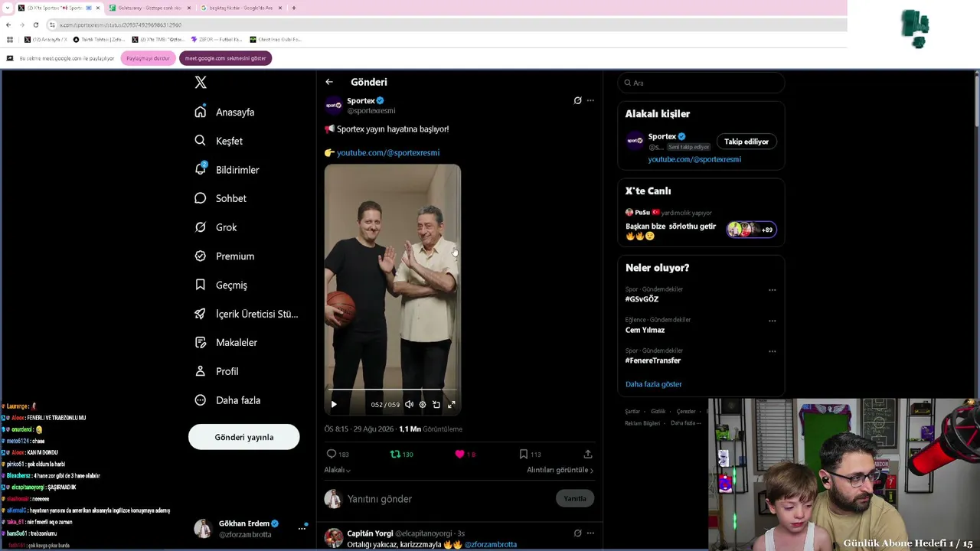Open the Taktik Tahtası bookmark
The width and height of the screenshot is (980, 551).
point(100,39)
